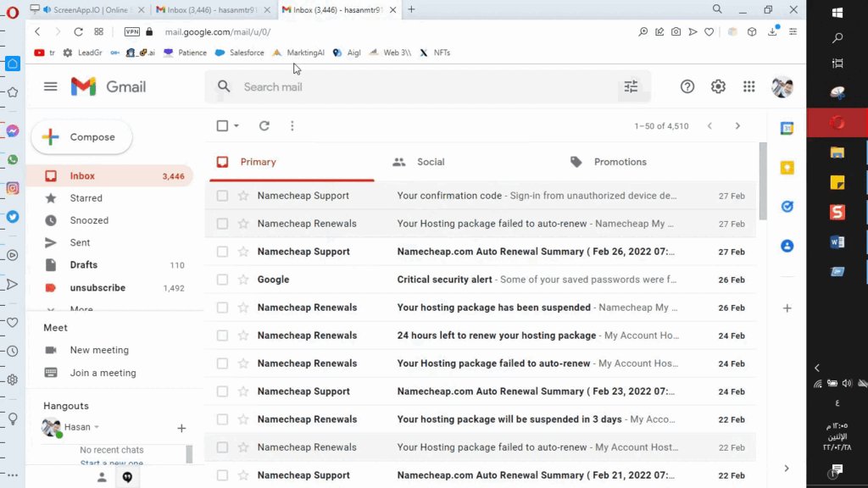The height and width of the screenshot is (488, 868).
Task: Open the NFTs bookmark
Action: [435, 53]
